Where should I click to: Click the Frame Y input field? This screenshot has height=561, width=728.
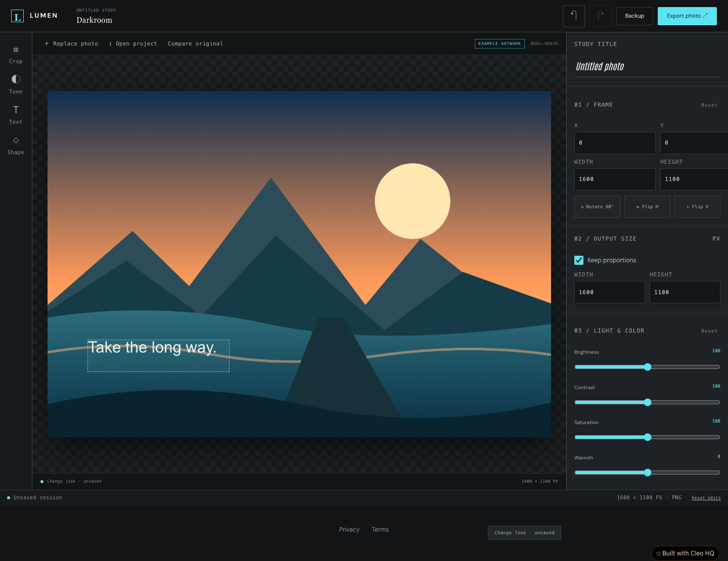click(694, 143)
